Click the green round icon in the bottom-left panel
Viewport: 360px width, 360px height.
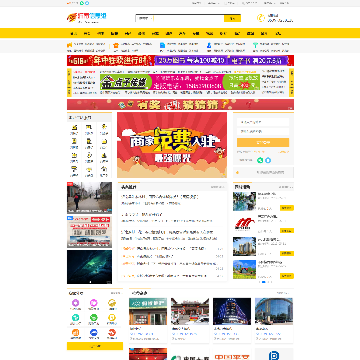click(x=94, y=318)
